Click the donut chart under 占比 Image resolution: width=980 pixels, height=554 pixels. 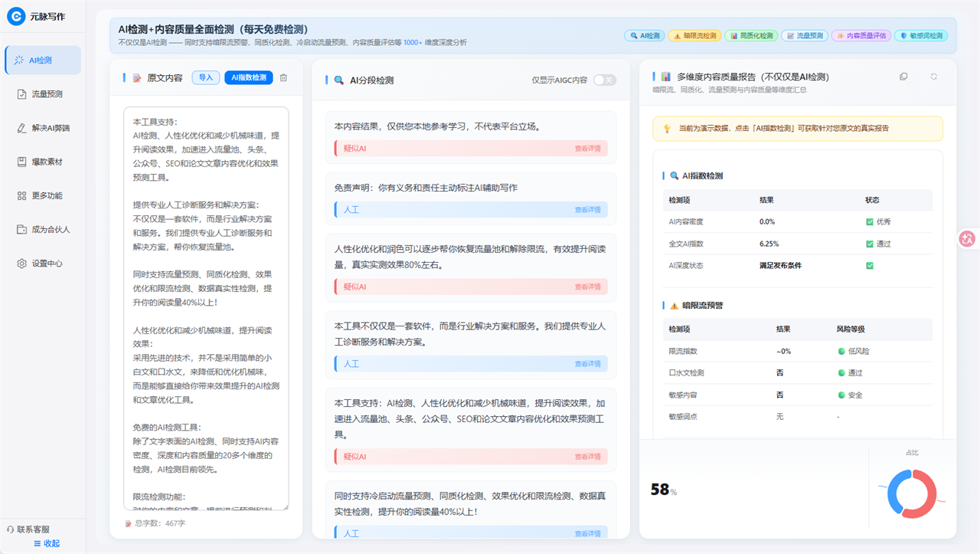tap(911, 494)
